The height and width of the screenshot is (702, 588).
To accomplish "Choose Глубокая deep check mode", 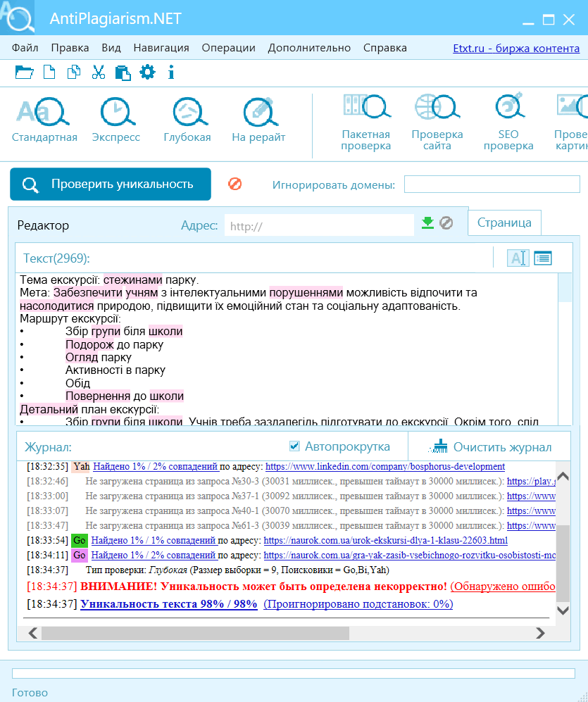I will pos(187,120).
